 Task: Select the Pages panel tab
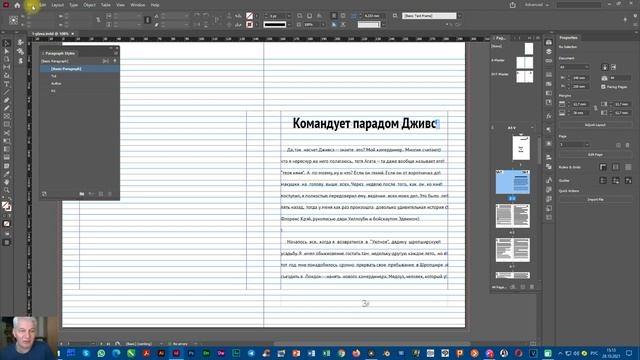500,38
